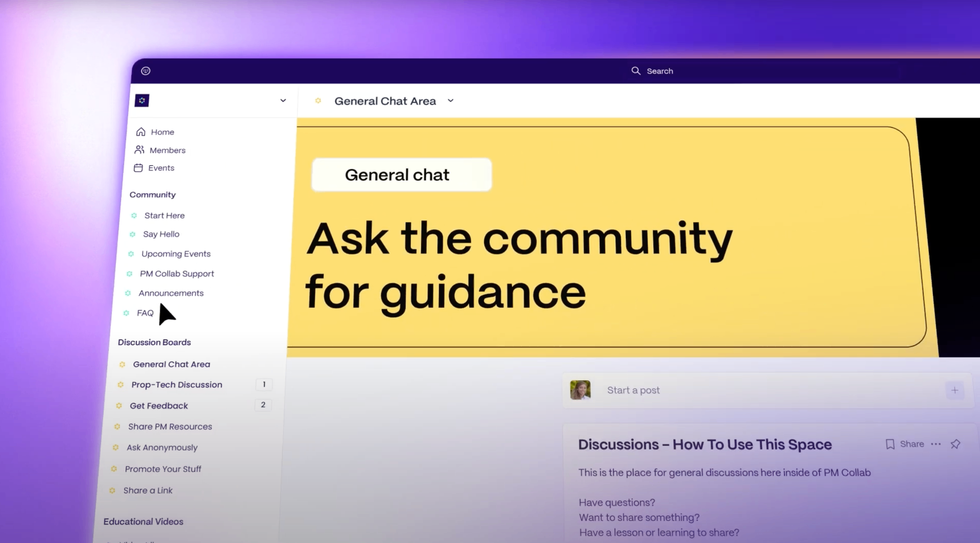Open the General Chat Area header dropdown
This screenshot has width=980, height=543.
tap(450, 101)
